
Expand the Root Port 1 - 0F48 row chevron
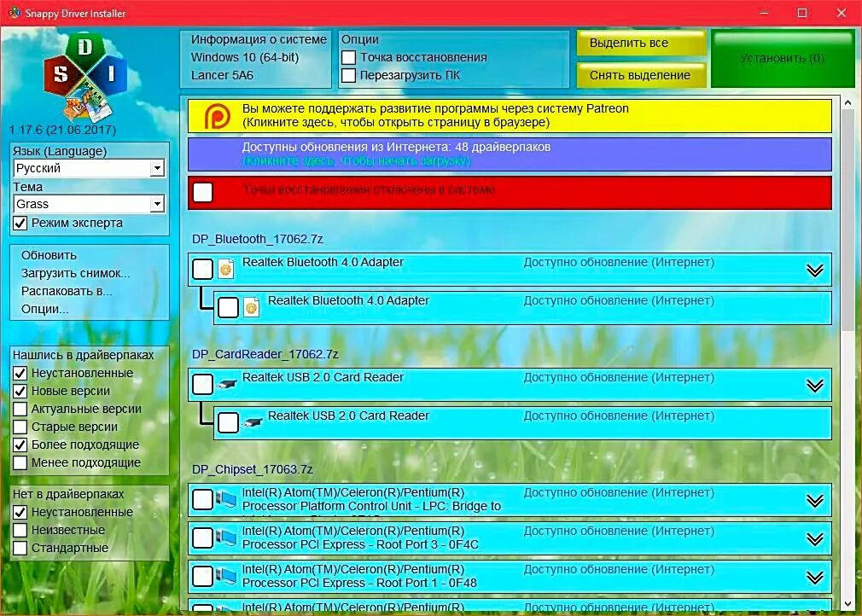(815, 578)
